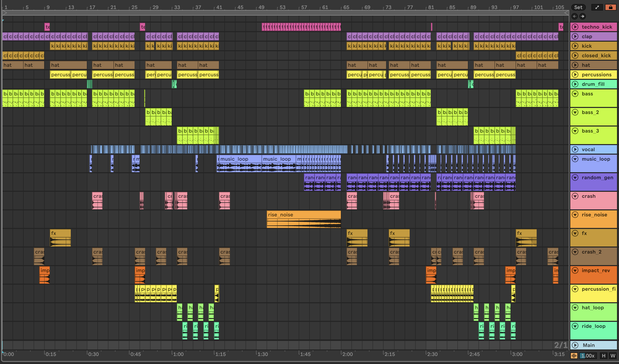Jump to next locator arrow
This screenshot has width=619, height=364.
582,16
